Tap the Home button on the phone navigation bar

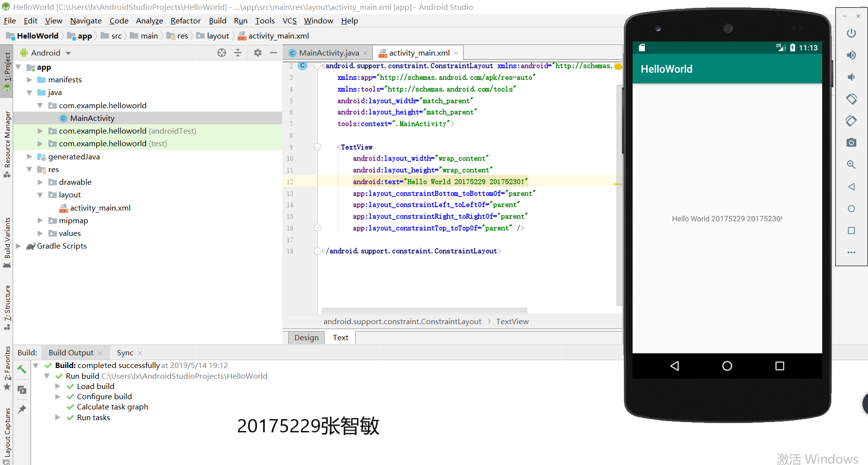pos(727,366)
